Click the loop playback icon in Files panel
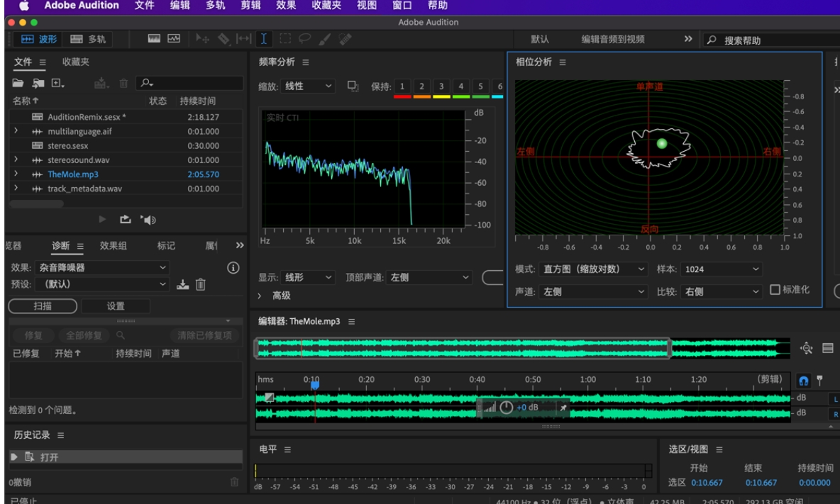 (x=126, y=219)
